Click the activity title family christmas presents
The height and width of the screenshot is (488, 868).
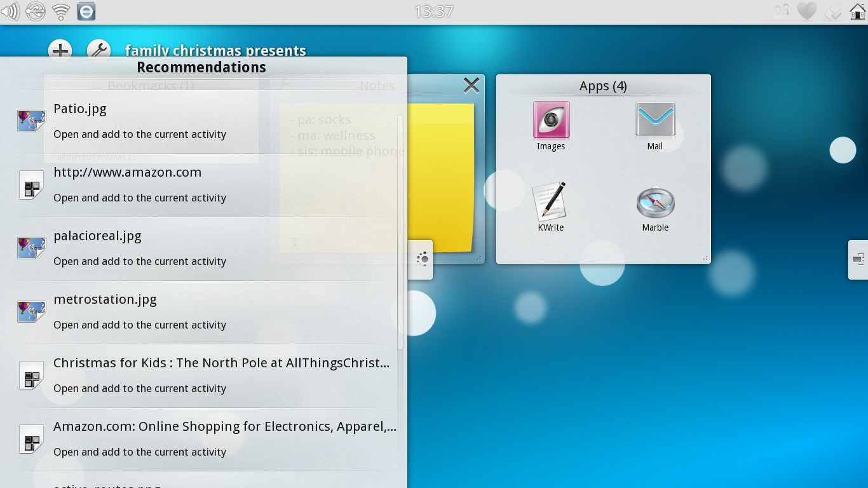[215, 50]
